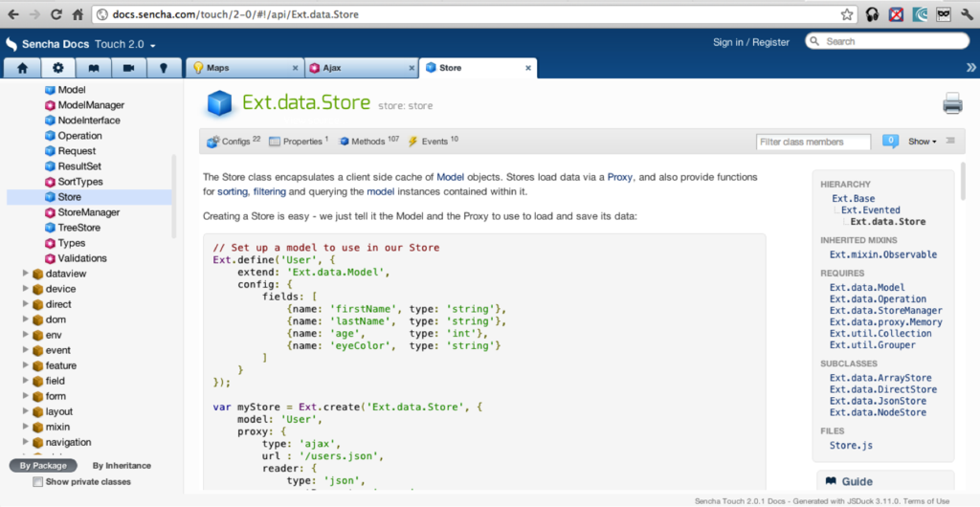Click the member list view icon beside Show
Viewport: 980px width, 507px height.
tap(950, 142)
